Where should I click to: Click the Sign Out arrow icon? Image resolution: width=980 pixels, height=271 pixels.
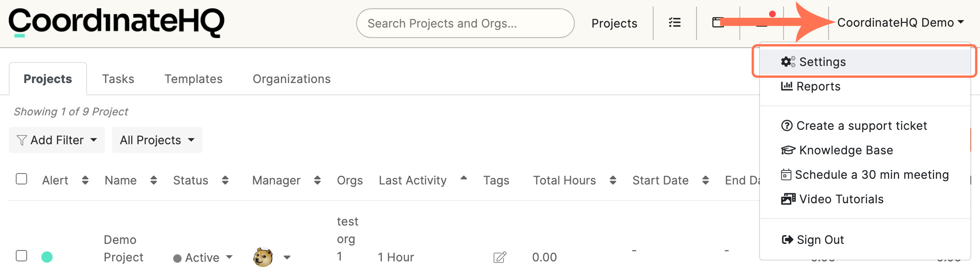coord(787,240)
